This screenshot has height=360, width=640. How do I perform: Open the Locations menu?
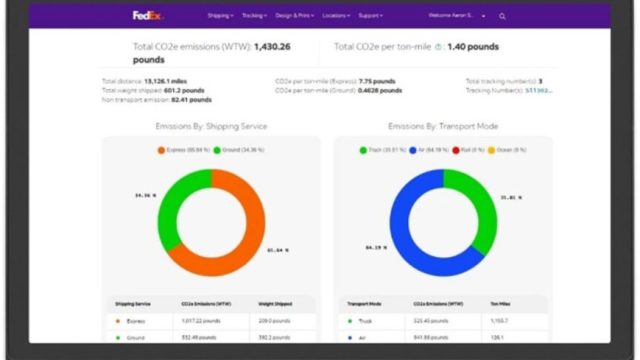point(336,16)
